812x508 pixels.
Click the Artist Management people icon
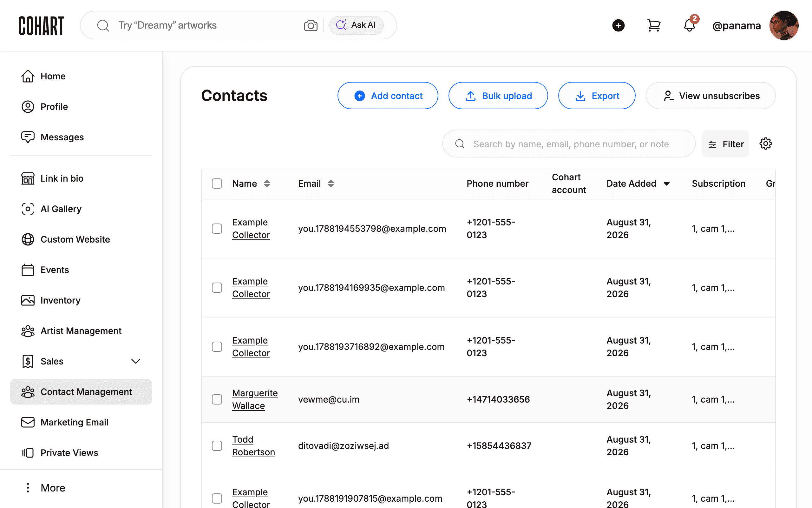click(28, 331)
